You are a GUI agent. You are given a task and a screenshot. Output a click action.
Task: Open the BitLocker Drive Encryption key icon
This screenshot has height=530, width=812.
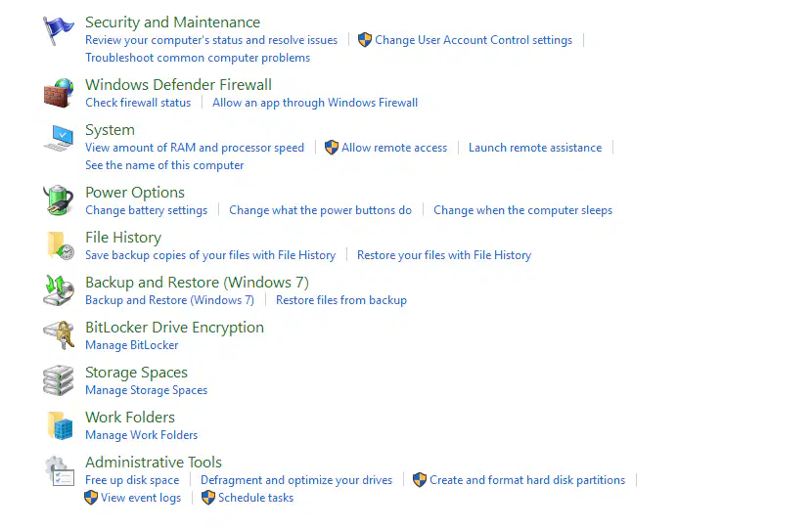click(58, 335)
